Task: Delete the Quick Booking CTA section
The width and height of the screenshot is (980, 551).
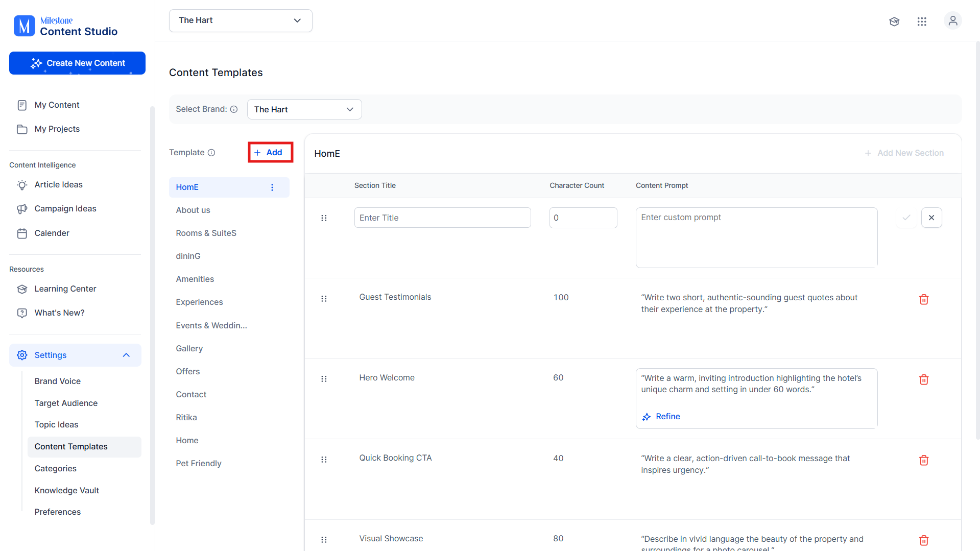Action: click(924, 460)
